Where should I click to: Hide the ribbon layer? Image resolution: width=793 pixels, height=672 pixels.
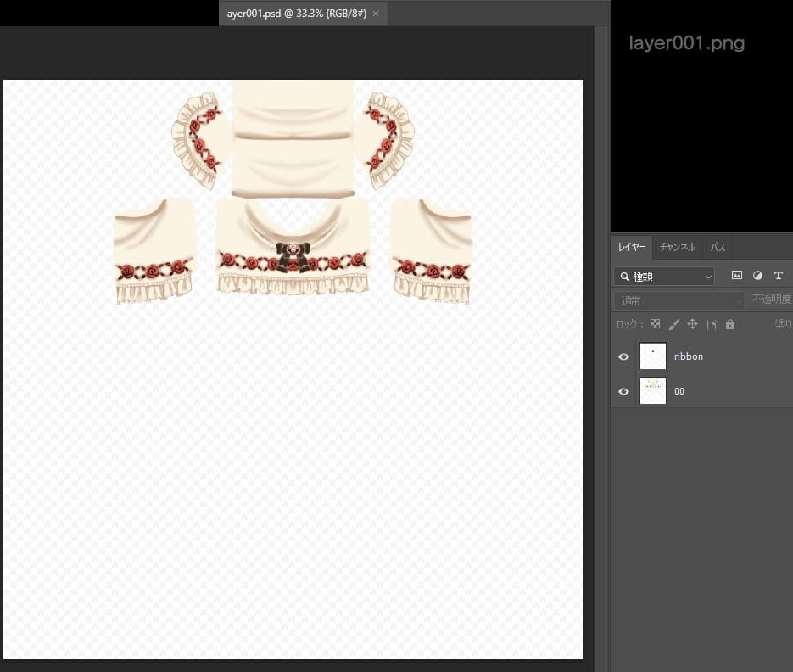pos(624,357)
